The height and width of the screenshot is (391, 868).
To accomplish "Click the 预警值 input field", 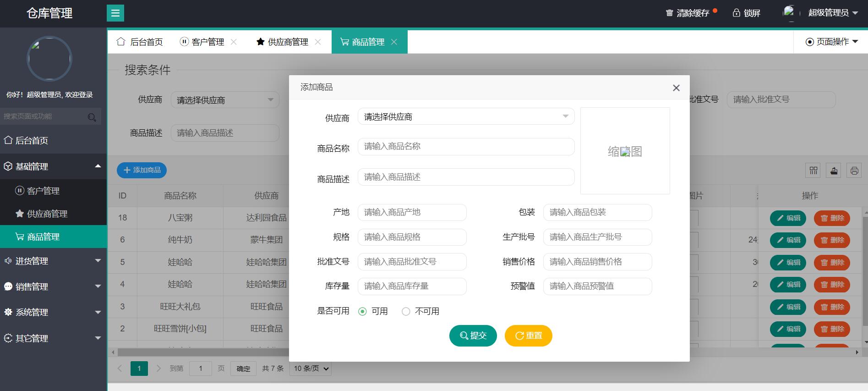I will (x=597, y=286).
